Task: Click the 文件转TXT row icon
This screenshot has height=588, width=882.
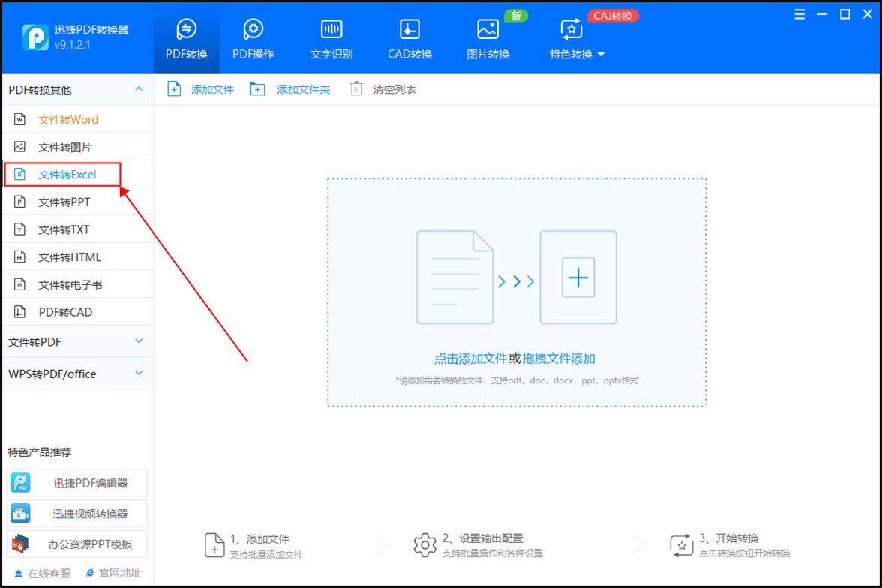Action: click(x=19, y=229)
